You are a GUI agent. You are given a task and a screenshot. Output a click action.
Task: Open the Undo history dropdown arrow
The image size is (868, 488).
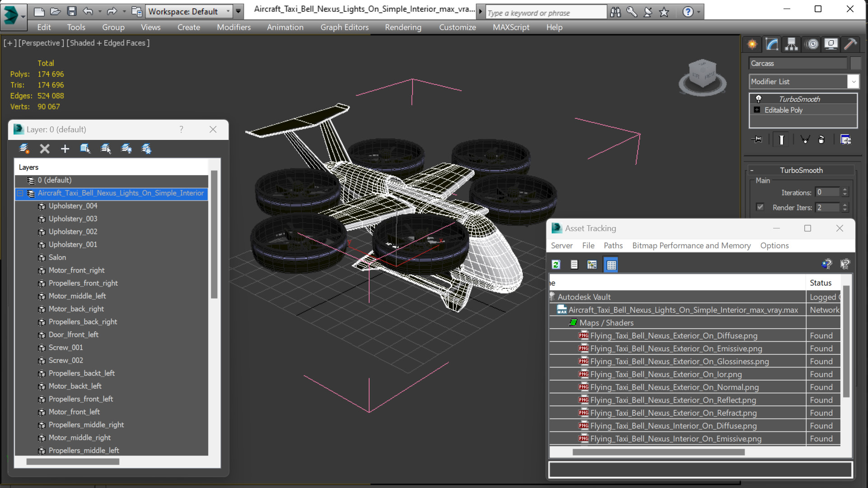tap(100, 12)
